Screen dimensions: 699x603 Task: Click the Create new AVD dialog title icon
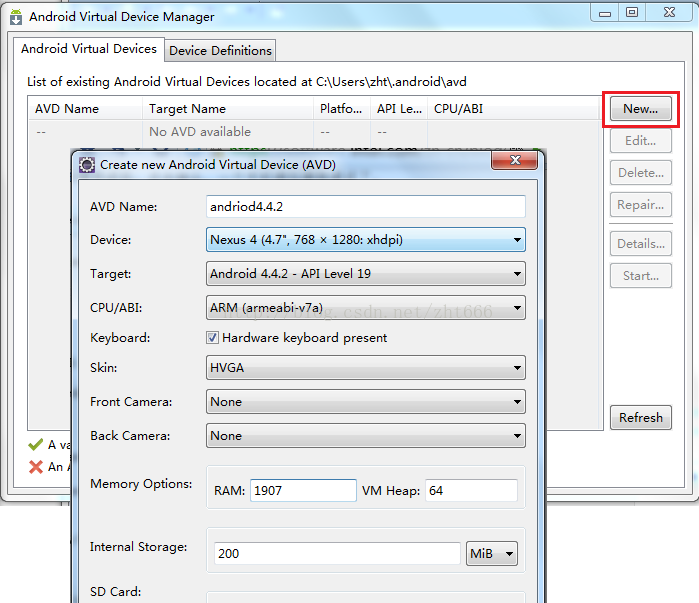click(x=87, y=165)
